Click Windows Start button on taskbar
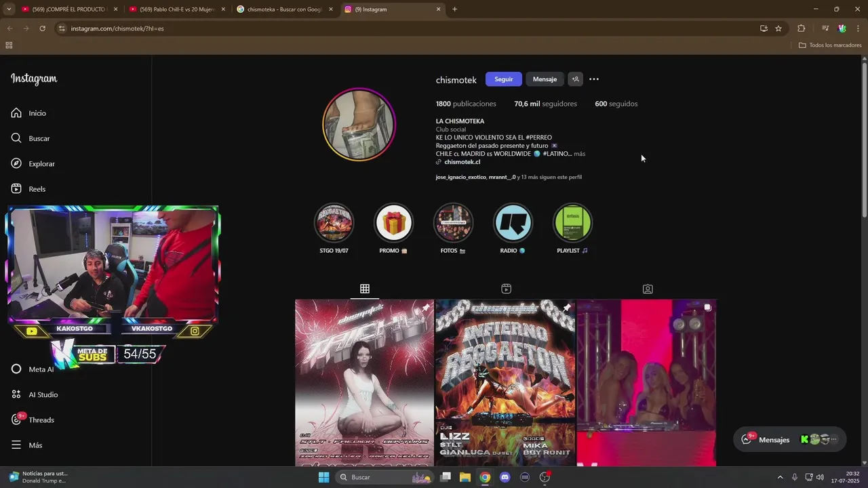 point(323,477)
